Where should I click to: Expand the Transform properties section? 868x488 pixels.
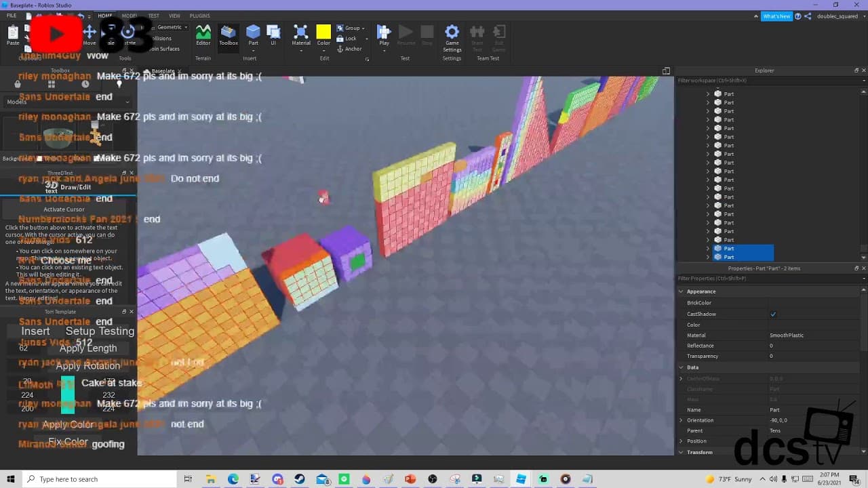[x=682, y=452]
